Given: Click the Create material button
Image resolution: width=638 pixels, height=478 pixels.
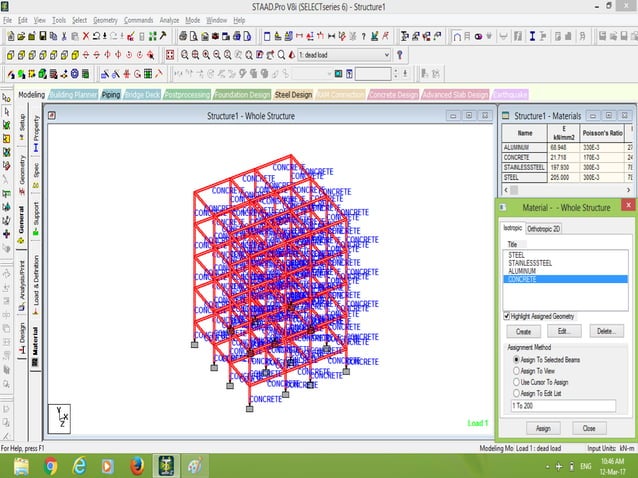Looking at the screenshot, I should click(x=522, y=331).
